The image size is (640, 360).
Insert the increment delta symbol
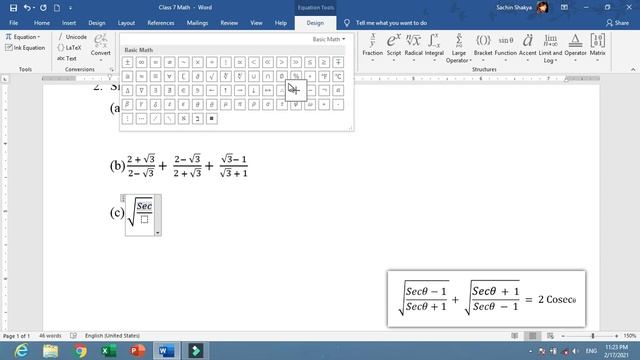[x=127, y=90]
